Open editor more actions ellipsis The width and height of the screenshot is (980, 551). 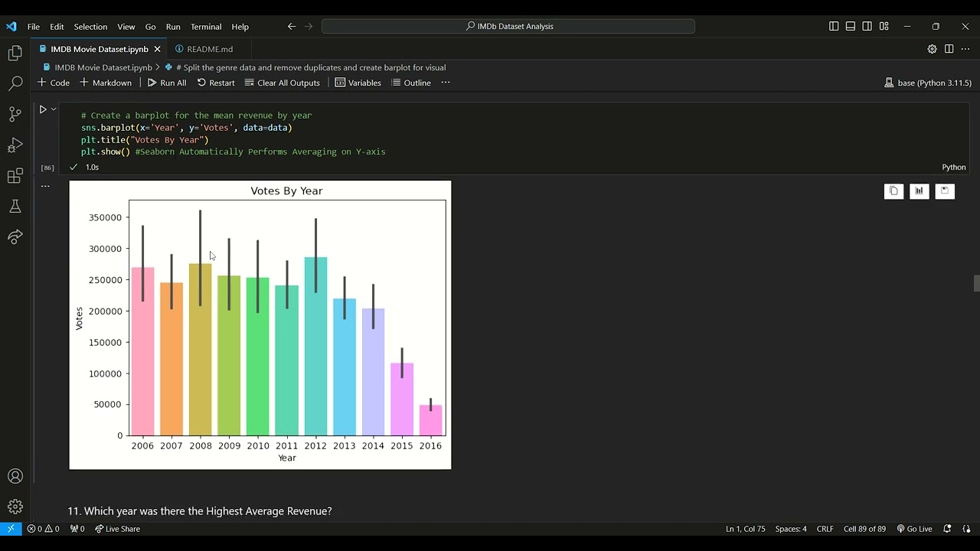click(965, 49)
